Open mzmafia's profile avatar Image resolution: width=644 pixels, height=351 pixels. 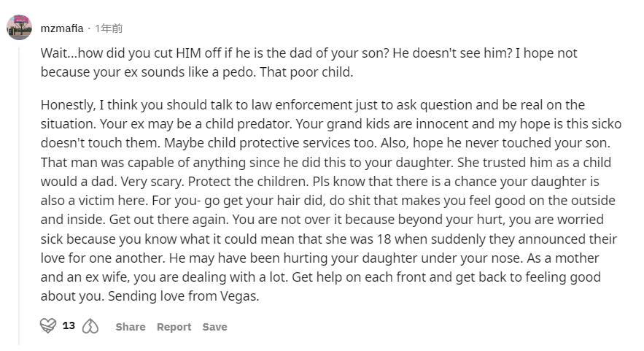[19, 28]
